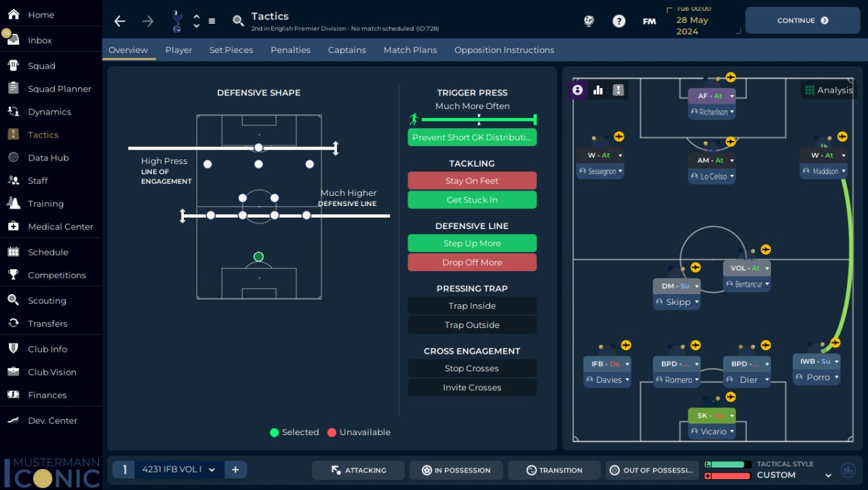Toggle Drop Off More defensive line
The width and height of the screenshot is (868, 490).
point(472,262)
